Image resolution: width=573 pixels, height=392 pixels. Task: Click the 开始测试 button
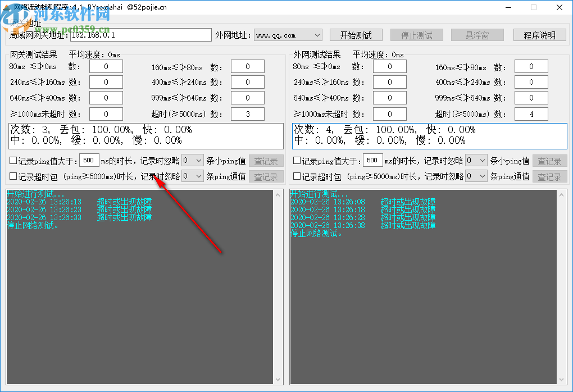(356, 35)
